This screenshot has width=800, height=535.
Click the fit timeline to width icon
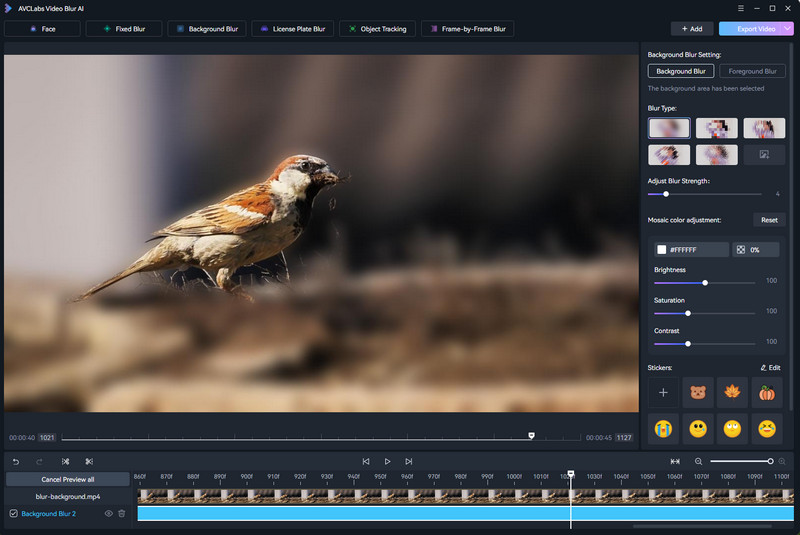coord(675,462)
